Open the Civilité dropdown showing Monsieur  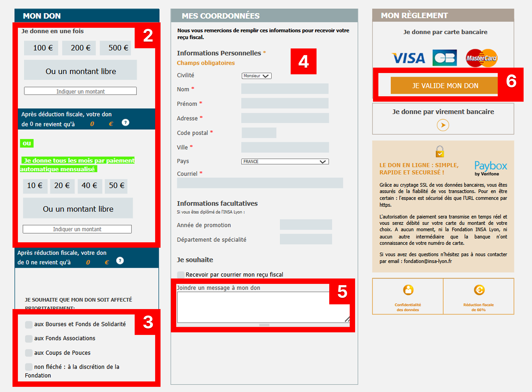[257, 76]
